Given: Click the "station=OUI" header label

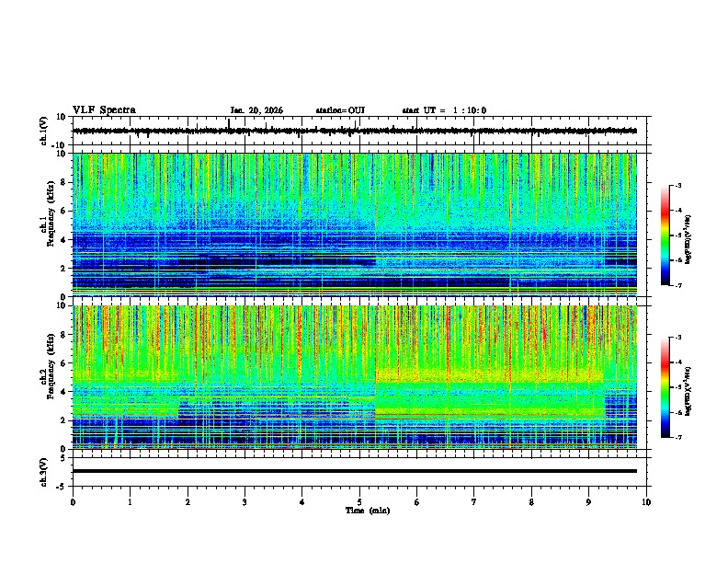Looking at the screenshot, I should coord(340,110).
